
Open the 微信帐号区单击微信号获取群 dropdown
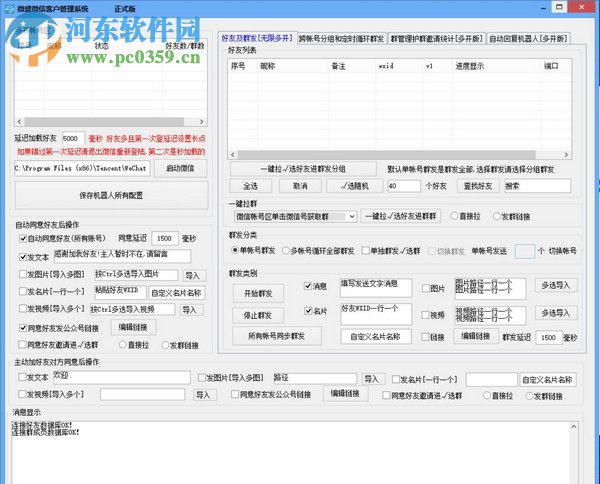pyautogui.click(x=352, y=217)
